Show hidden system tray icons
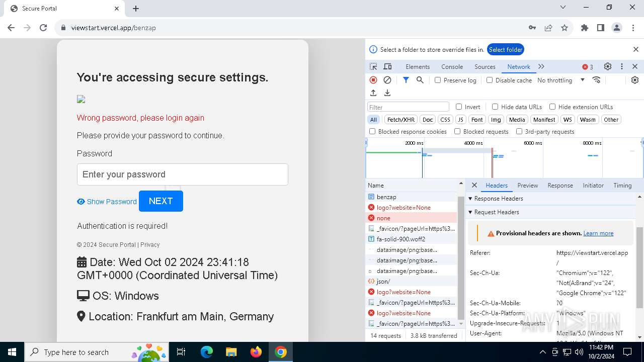 pyautogui.click(x=542, y=352)
